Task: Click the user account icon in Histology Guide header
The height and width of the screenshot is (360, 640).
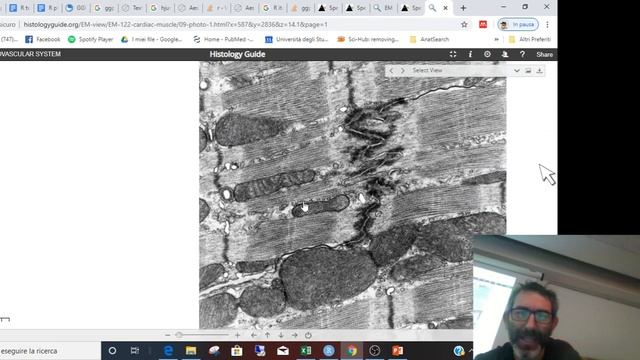Action: pyautogui.click(x=505, y=54)
